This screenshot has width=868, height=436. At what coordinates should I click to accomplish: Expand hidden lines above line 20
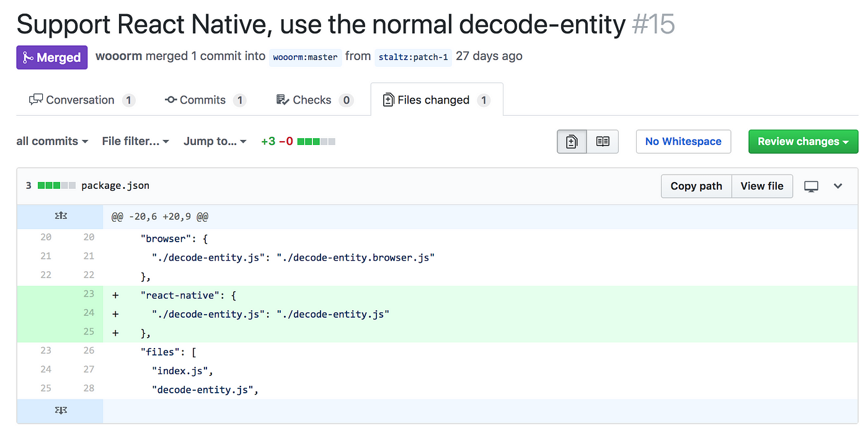[x=60, y=217]
